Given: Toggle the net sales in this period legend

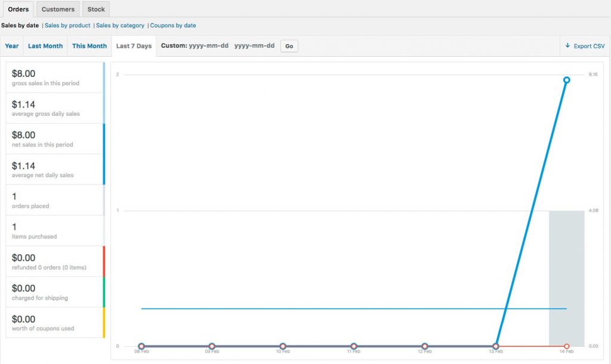Looking at the screenshot, I should pos(55,139).
